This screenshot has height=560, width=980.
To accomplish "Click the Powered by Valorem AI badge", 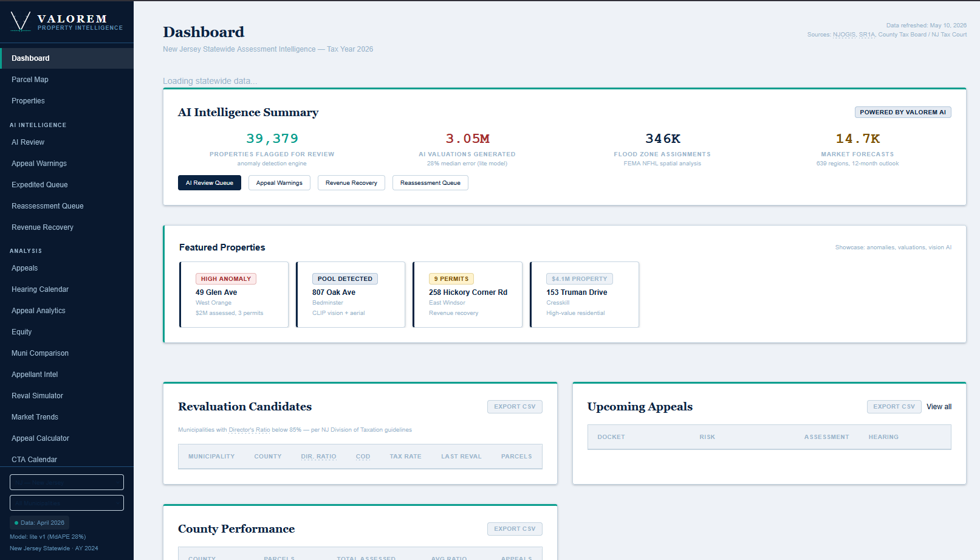I will click(903, 112).
